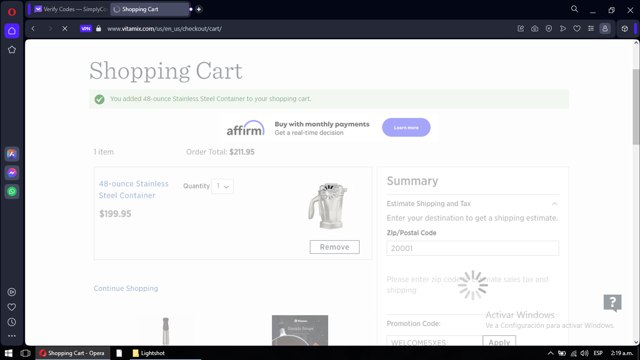Click the Order Total $211.95 text
Viewport: 640px width, 360px height.
click(x=220, y=152)
